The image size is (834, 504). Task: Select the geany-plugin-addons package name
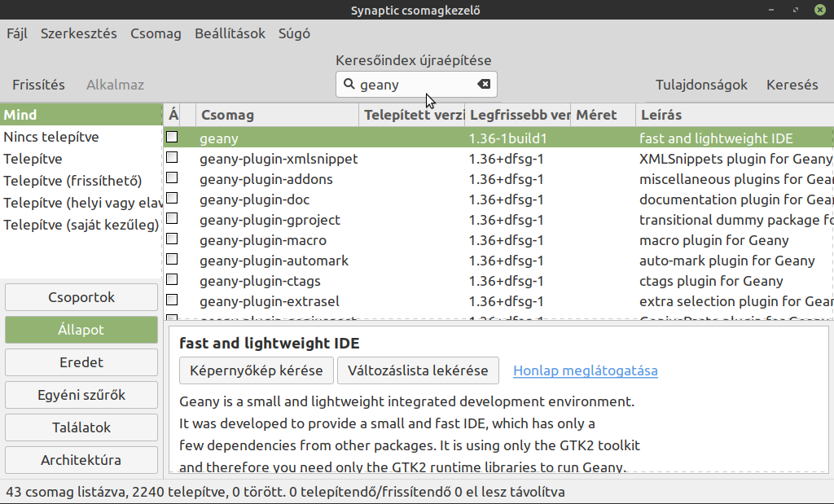click(x=266, y=179)
